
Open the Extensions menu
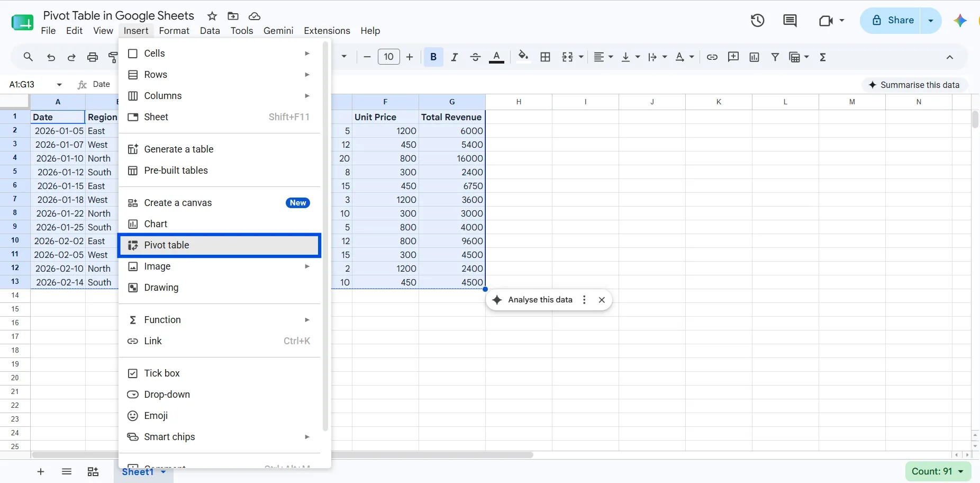[x=327, y=31]
